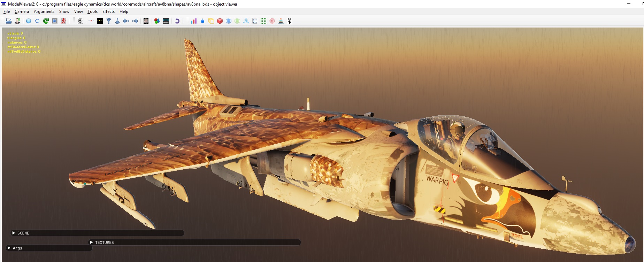Click the bar chart statistics icon
Screen dimensions: 644x262
pyautogui.click(x=194, y=21)
